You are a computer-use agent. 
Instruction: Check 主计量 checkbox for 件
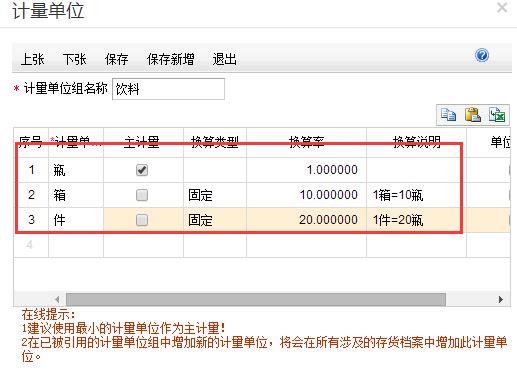(x=142, y=220)
